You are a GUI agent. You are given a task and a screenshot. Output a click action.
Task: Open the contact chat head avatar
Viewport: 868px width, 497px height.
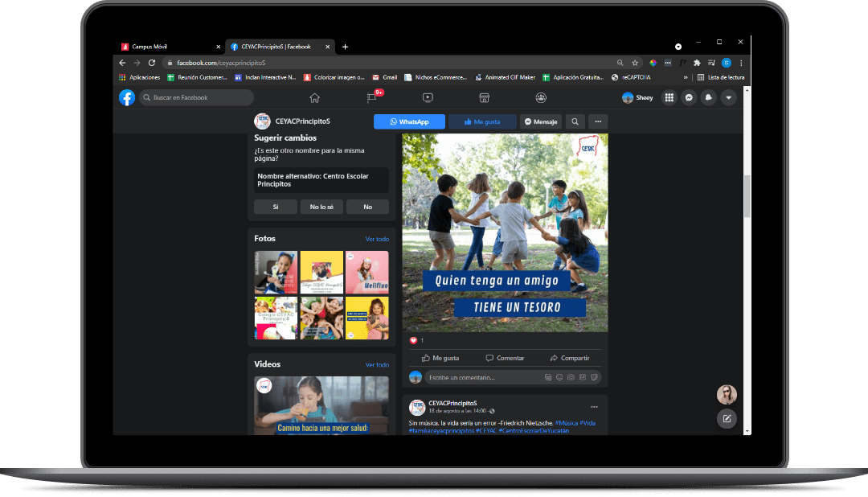coord(727,395)
